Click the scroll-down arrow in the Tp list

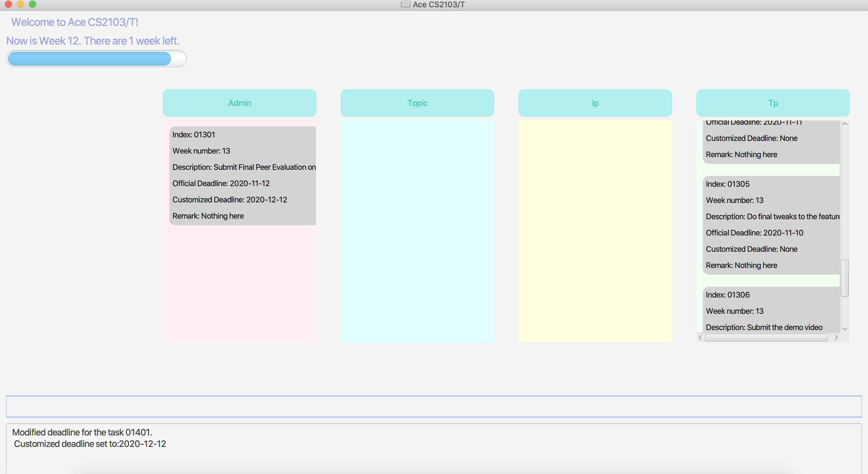coord(844,329)
